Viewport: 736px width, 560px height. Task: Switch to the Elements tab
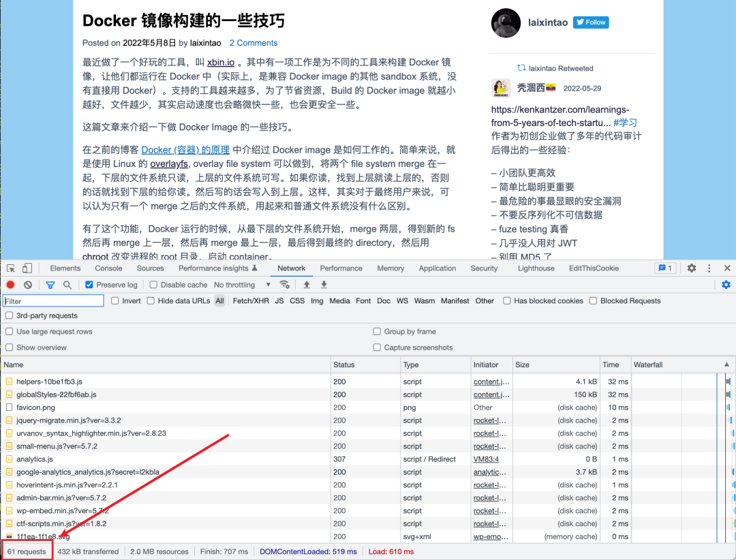pyautogui.click(x=65, y=268)
